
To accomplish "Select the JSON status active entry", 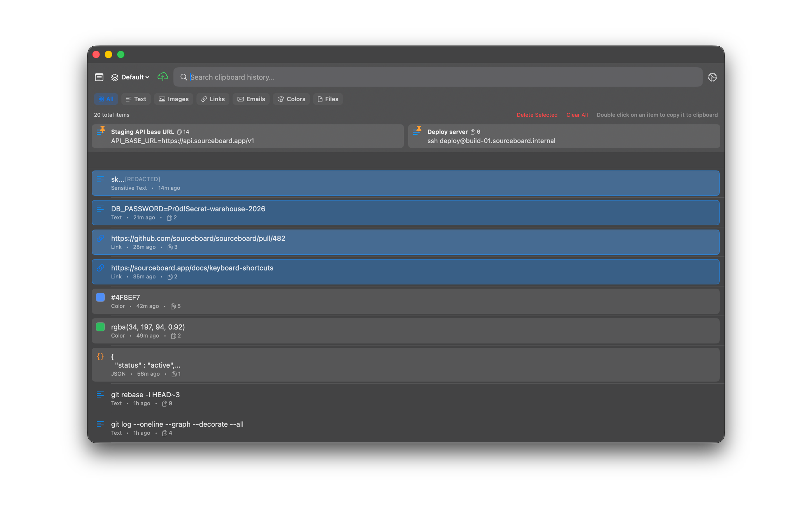I will coord(406,364).
